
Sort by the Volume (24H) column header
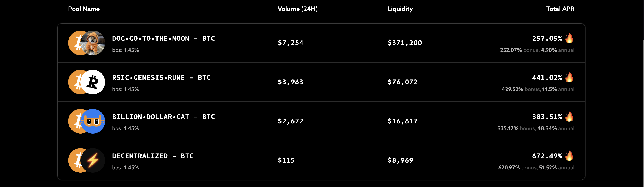pyautogui.click(x=298, y=9)
